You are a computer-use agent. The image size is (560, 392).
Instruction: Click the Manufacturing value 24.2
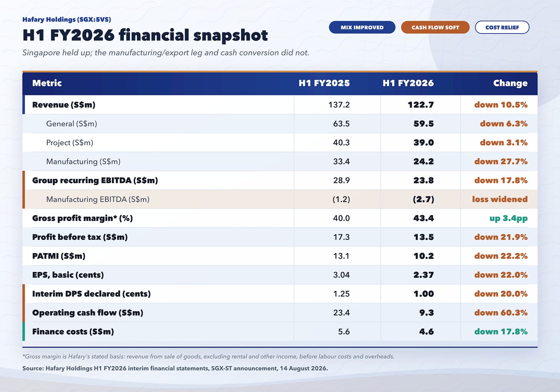(x=423, y=161)
